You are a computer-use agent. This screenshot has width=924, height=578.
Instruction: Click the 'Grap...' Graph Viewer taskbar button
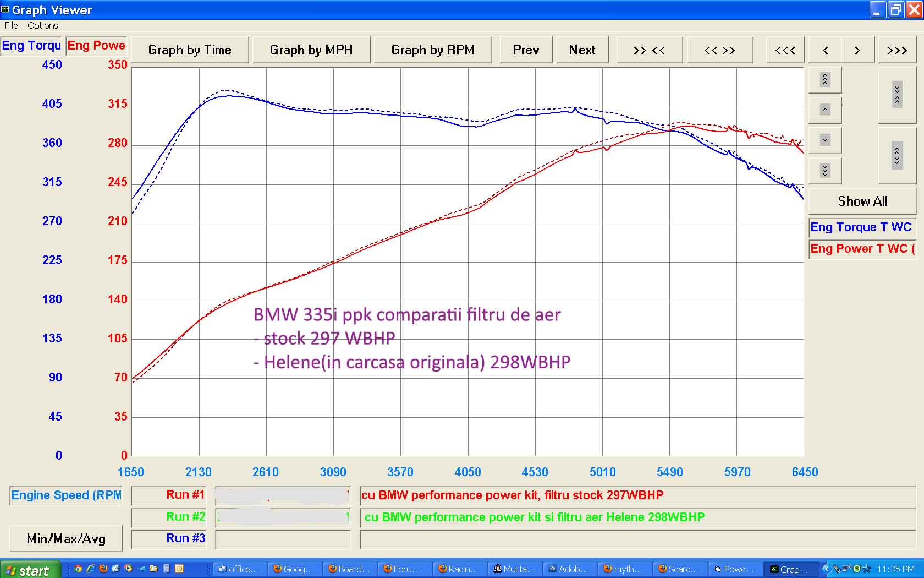click(790, 569)
